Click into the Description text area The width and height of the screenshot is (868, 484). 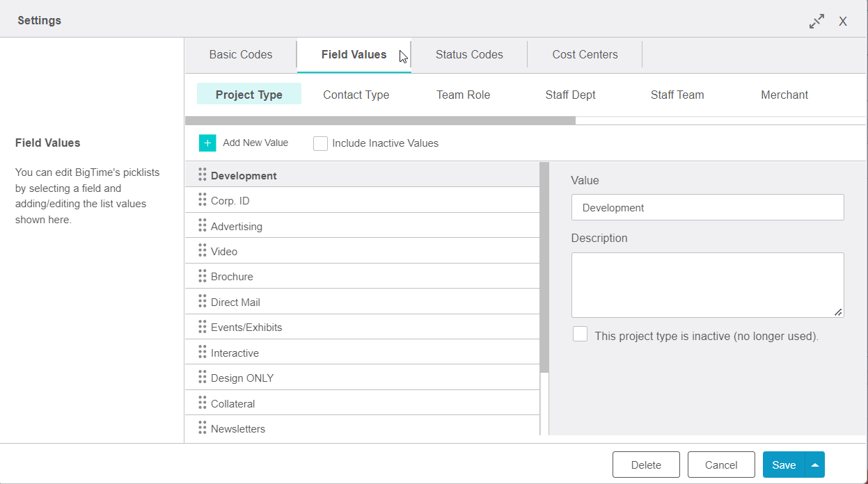pos(707,285)
